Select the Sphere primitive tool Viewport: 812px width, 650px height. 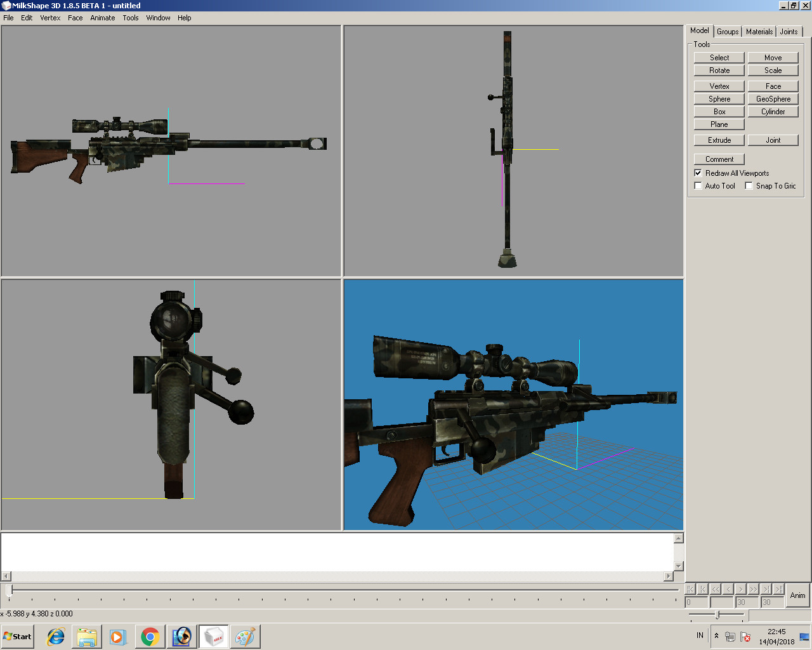pyautogui.click(x=719, y=98)
